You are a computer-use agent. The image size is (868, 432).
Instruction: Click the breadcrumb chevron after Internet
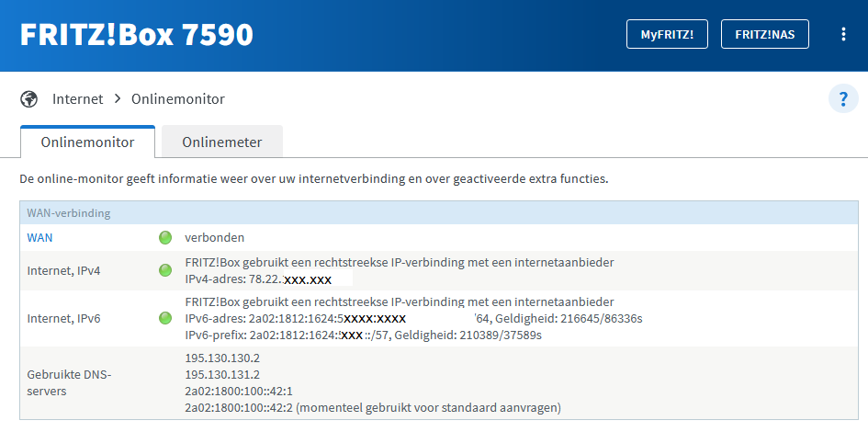coord(118,98)
